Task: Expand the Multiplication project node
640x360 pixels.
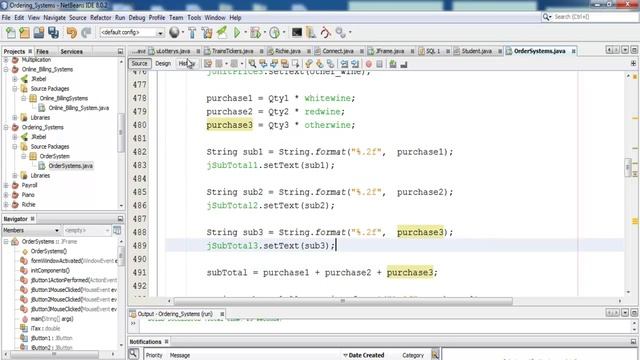Action: coord(6,60)
